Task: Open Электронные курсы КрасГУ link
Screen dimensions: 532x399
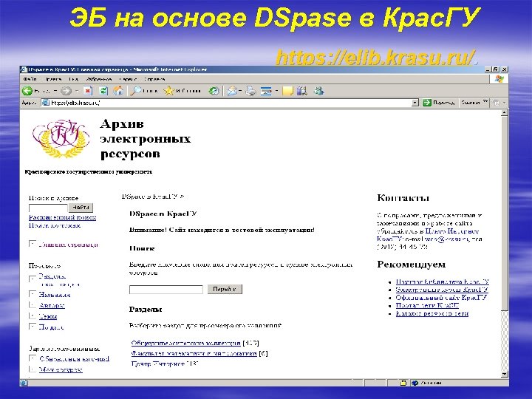Action: click(442, 290)
